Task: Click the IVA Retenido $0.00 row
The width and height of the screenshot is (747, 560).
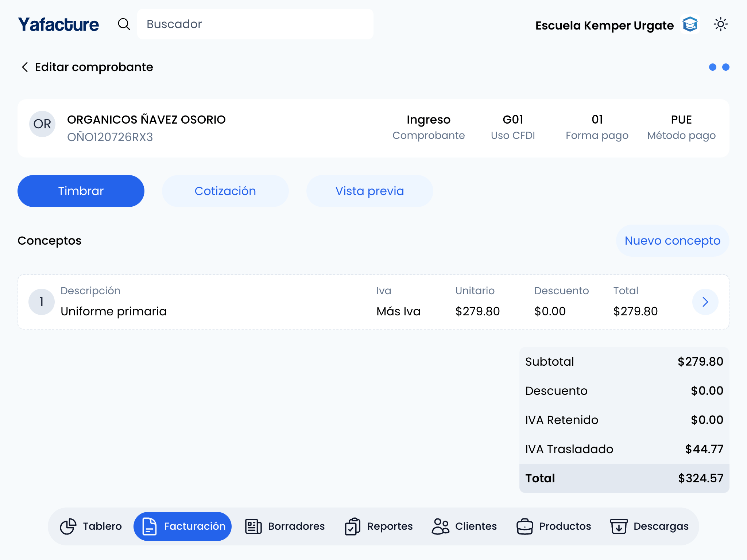Action: pos(624,420)
